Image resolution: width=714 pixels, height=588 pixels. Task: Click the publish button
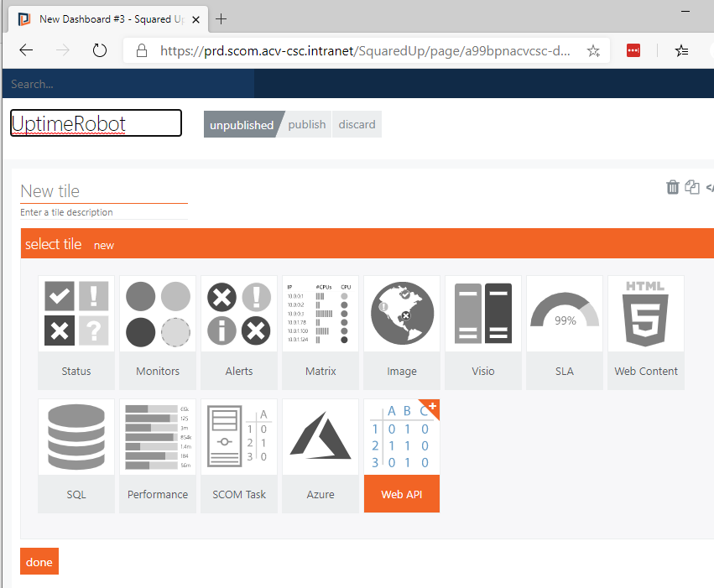click(x=307, y=124)
